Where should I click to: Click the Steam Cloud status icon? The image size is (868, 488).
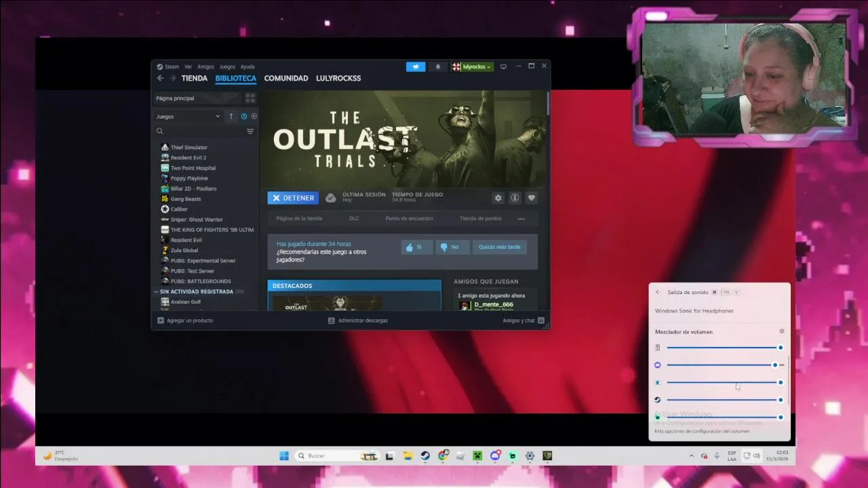(330, 198)
